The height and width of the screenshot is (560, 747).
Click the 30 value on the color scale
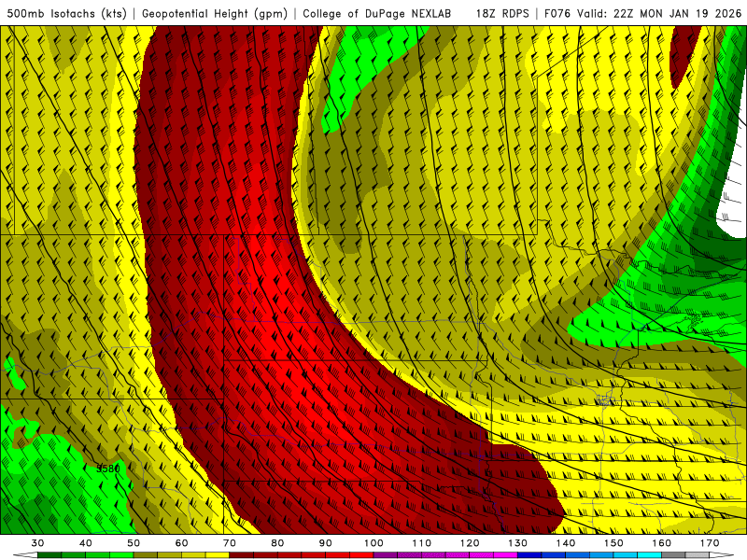click(x=37, y=543)
